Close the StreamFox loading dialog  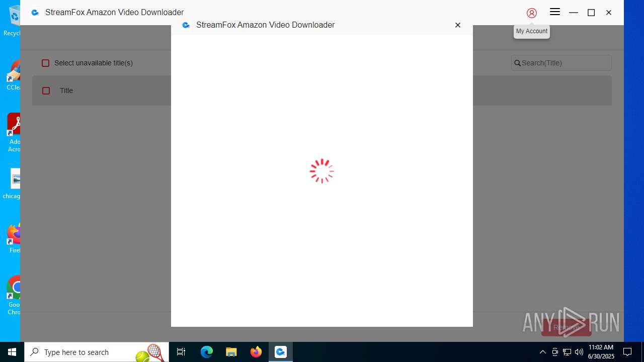coord(458,25)
